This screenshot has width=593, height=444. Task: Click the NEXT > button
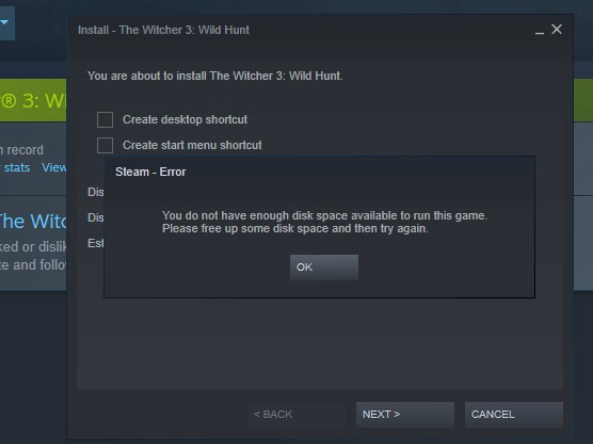pyautogui.click(x=405, y=415)
